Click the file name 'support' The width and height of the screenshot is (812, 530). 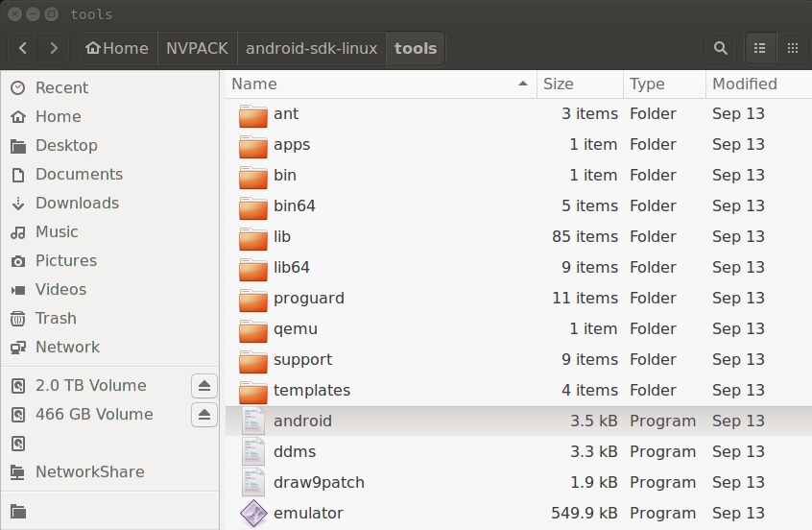302,359
